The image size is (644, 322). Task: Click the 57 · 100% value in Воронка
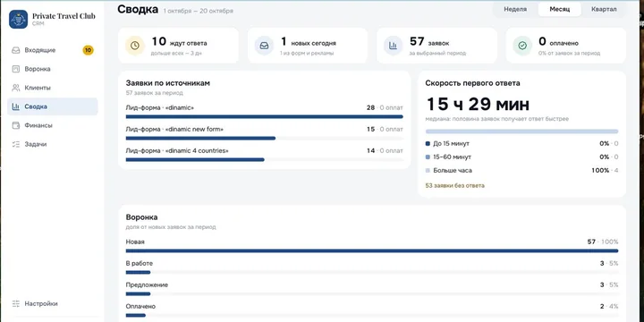[603, 241]
